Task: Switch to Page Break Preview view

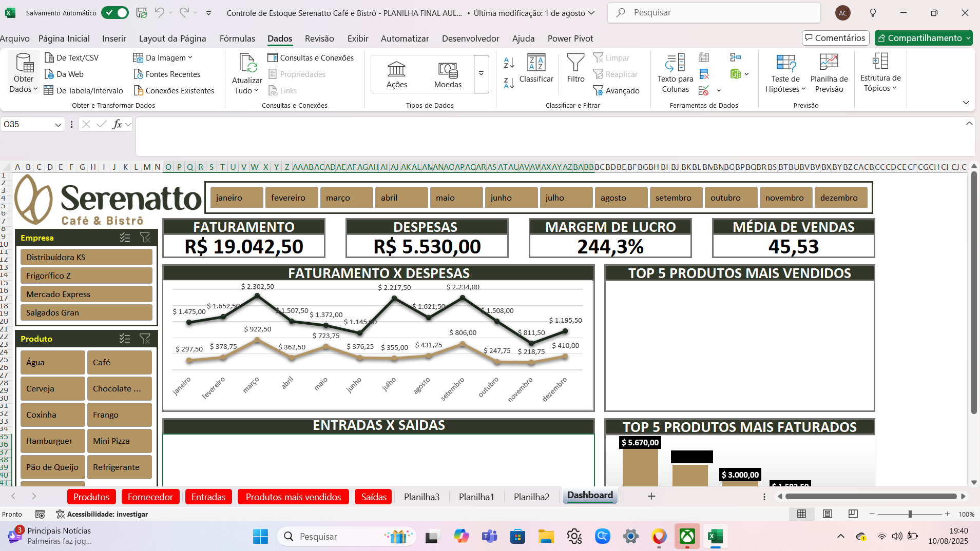Action: coord(853,514)
